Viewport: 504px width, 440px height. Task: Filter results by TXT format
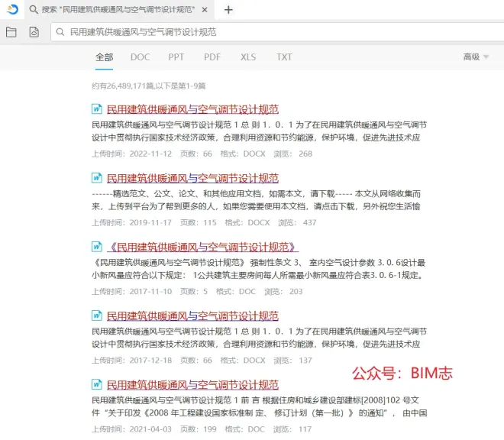point(284,57)
